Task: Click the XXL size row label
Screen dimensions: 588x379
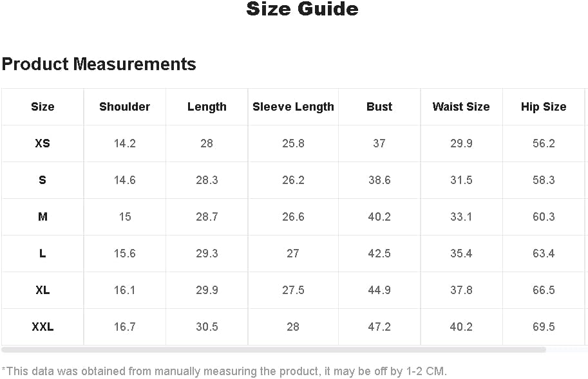Action: 43,327
